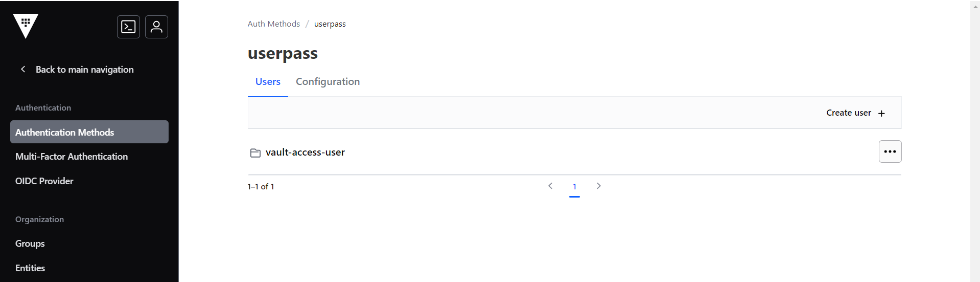Viewport: 980px width, 282px height.
Task: Open Multi-Factor Authentication in sidebar
Action: click(72, 157)
